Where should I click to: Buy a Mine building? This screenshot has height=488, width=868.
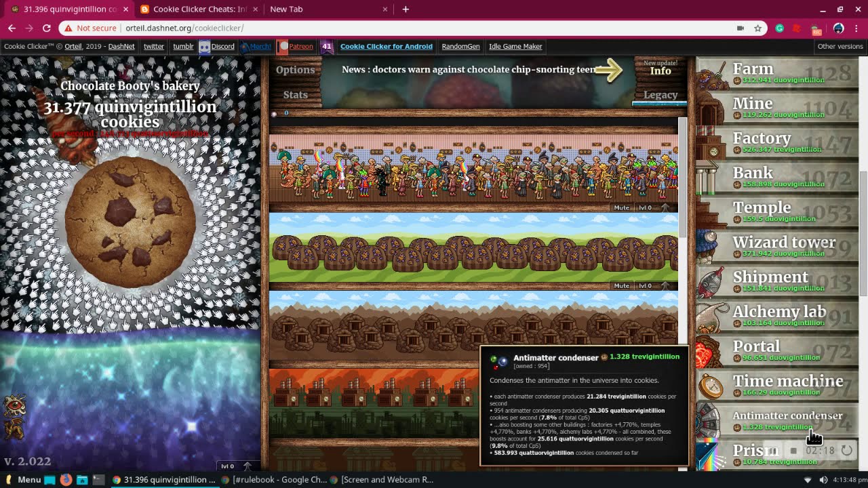[x=777, y=108]
